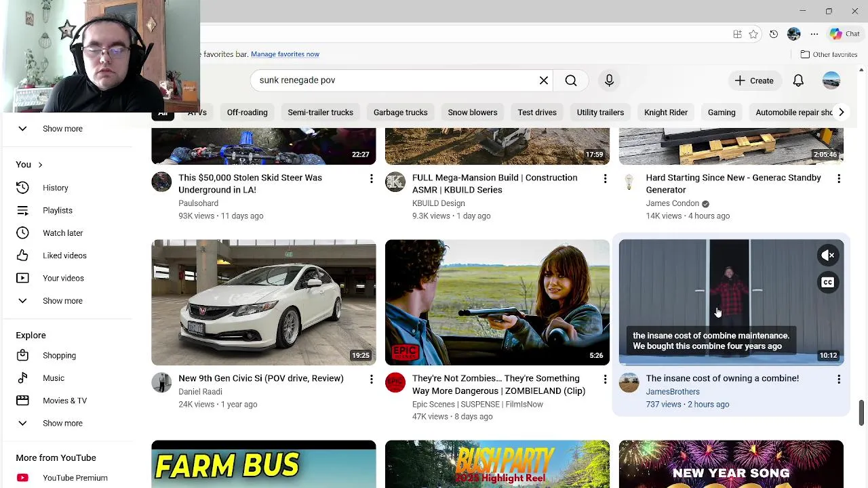Open the account avatar menu
The height and width of the screenshot is (488, 868).
[831, 81]
